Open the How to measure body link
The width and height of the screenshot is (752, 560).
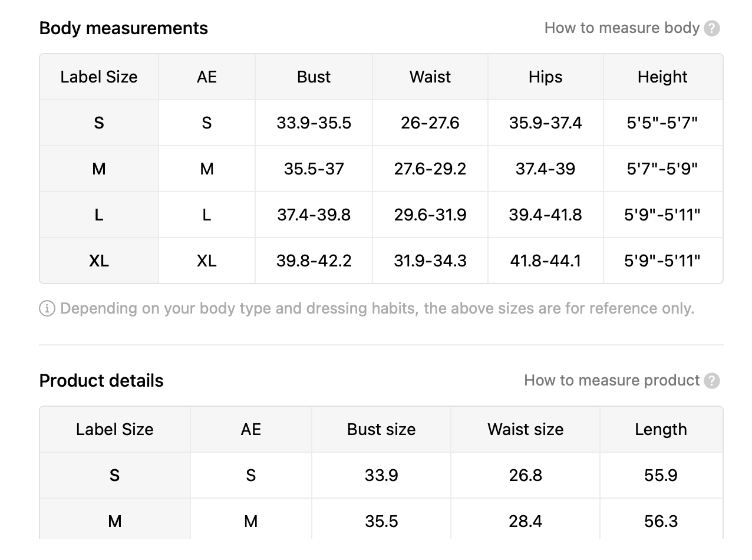point(622,28)
